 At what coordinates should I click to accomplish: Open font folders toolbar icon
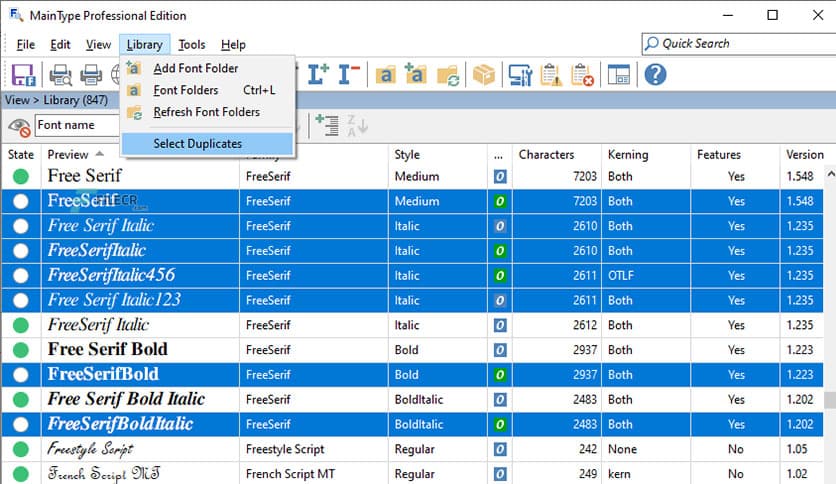click(385, 75)
